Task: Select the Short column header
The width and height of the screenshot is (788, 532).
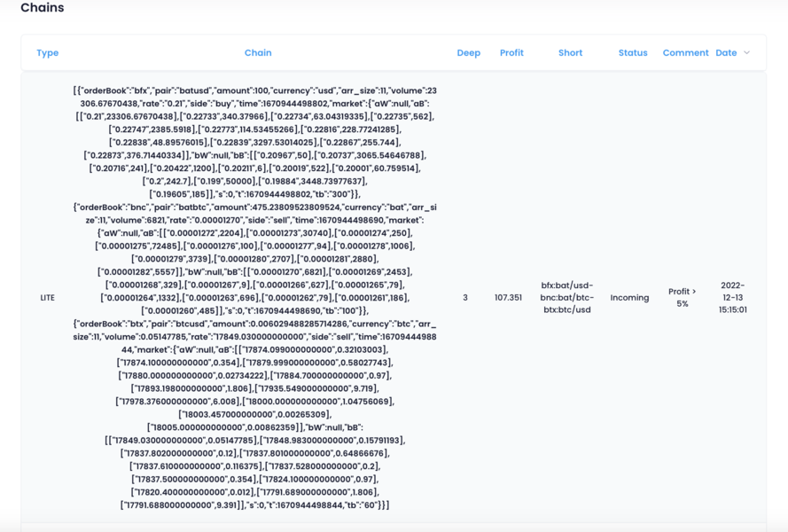Action: (570, 53)
